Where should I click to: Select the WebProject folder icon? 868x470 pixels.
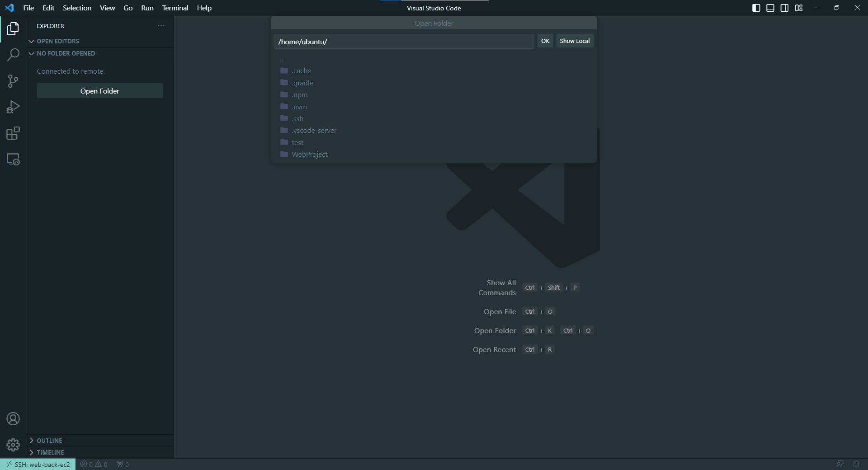click(284, 154)
